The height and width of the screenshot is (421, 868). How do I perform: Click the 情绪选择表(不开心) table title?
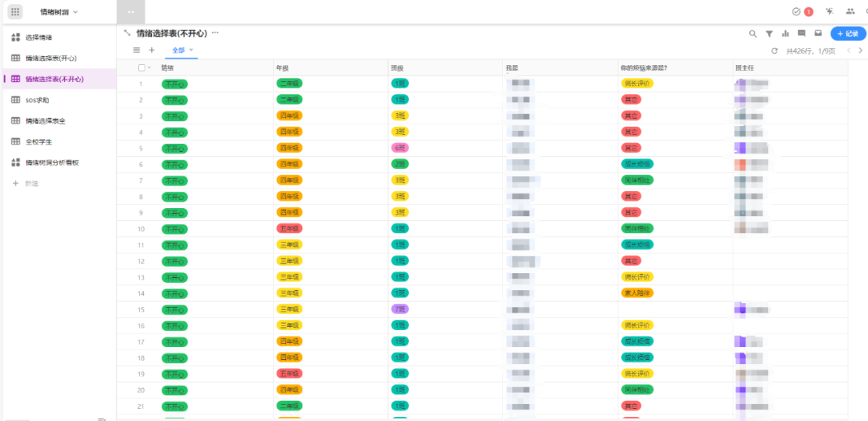point(172,33)
